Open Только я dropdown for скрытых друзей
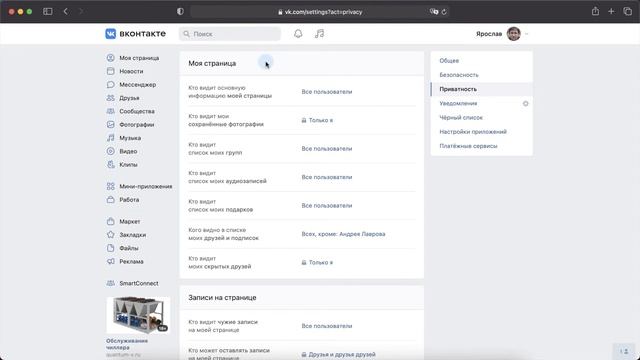 click(317, 262)
